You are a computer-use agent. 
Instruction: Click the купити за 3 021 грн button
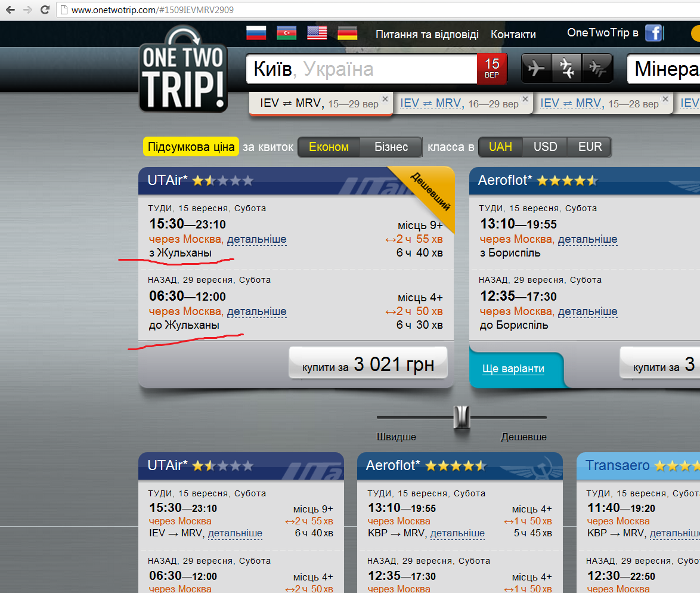(x=368, y=363)
